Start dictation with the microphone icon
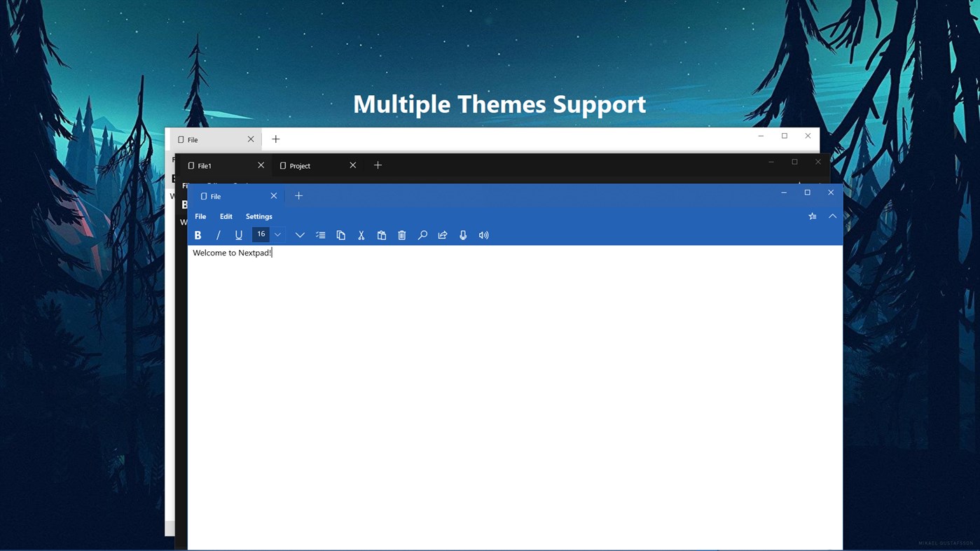 [462, 235]
